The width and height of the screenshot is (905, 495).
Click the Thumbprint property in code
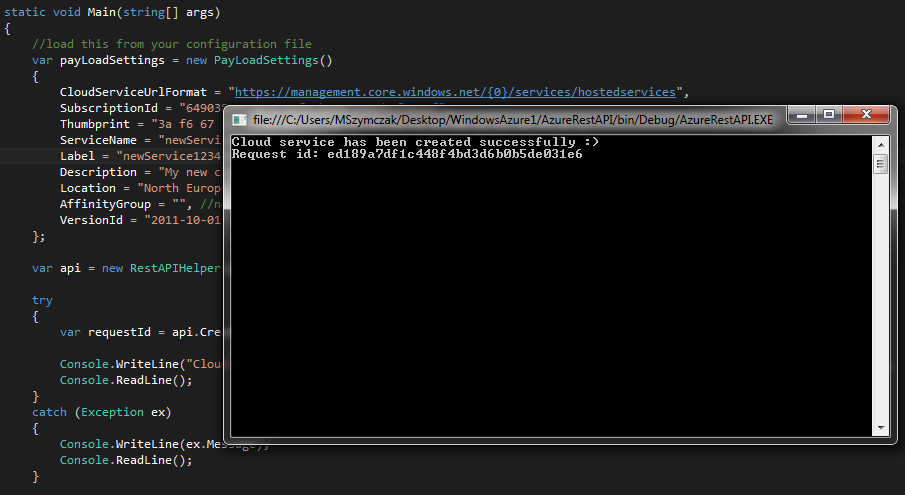[95, 124]
